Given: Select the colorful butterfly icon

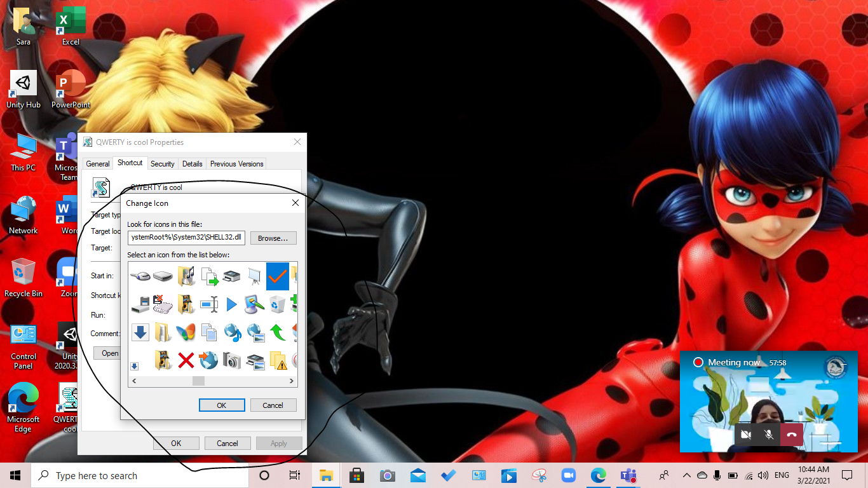Looking at the screenshot, I should (x=186, y=332).
